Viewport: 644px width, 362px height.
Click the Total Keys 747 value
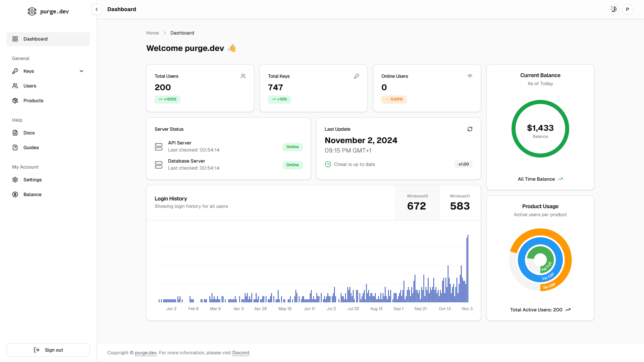275,87
